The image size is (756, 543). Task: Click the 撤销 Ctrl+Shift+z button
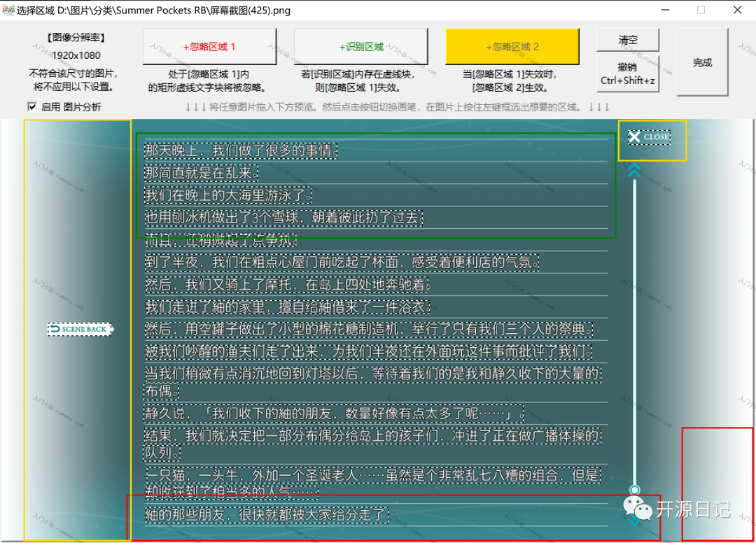628,74
